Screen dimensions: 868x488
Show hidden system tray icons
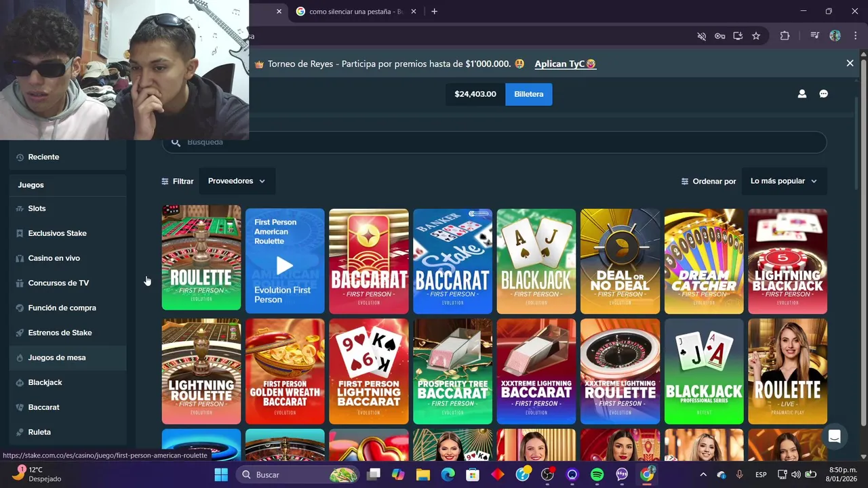click(x=703, y=474)
